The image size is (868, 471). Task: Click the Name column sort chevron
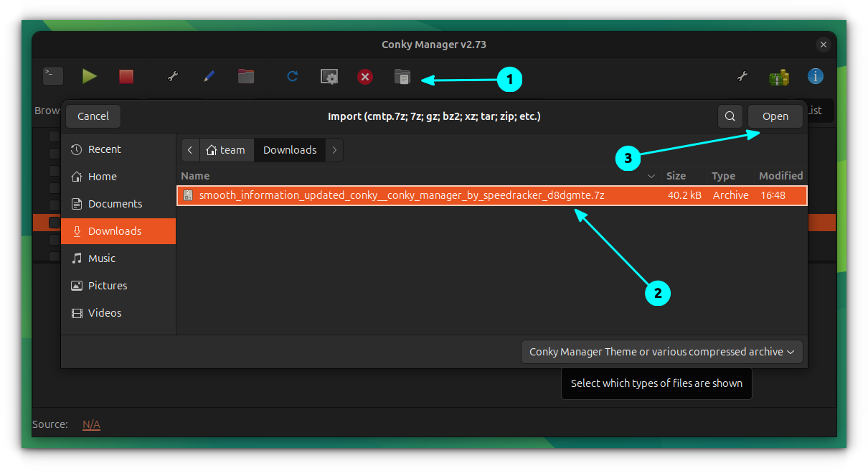tap(651, 176)
